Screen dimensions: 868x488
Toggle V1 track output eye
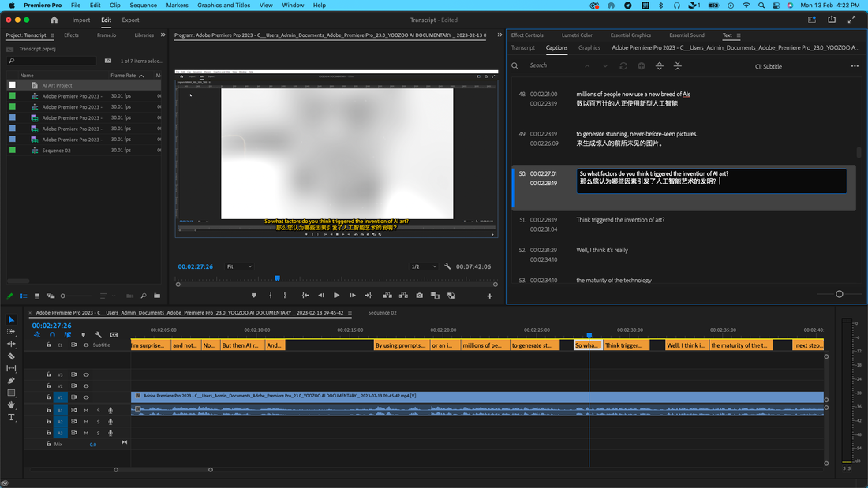[x=86, y=397]
